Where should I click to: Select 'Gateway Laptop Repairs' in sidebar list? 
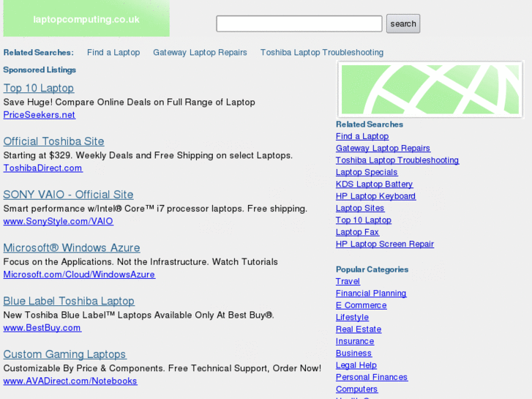pyautogui.click(x=383, y=149)
